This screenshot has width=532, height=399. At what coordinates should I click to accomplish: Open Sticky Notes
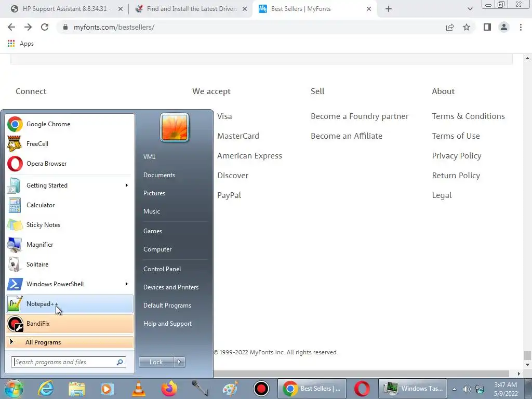(70, 224)
